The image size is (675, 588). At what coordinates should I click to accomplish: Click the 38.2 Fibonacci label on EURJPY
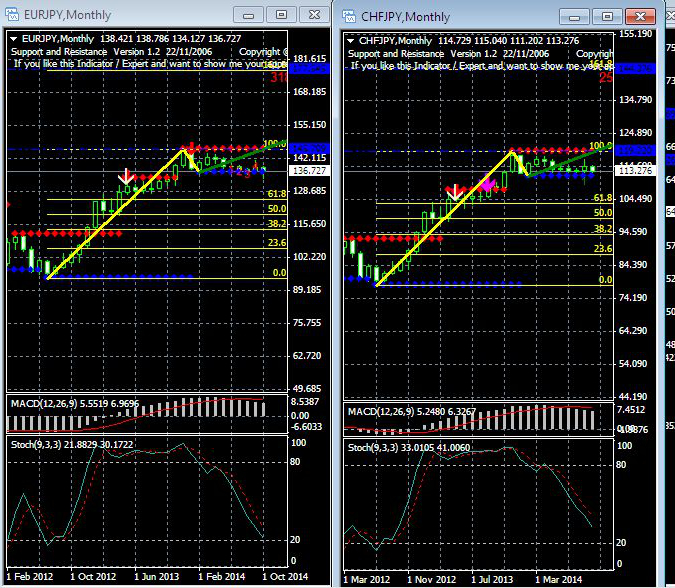pyautogui.click(x=277, y=223)
